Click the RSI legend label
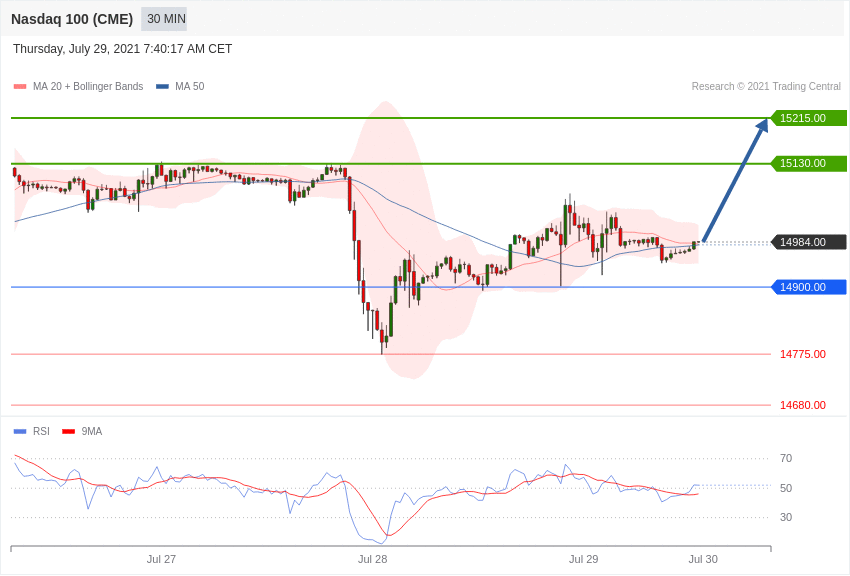 coord(41,432)
